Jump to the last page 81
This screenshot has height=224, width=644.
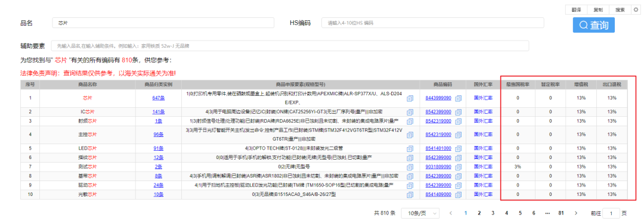pyautogui.click(x=561, y=213)
